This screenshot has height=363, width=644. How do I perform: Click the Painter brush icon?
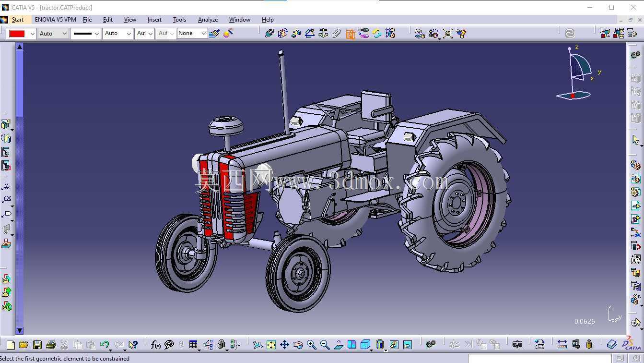[214, 34]
